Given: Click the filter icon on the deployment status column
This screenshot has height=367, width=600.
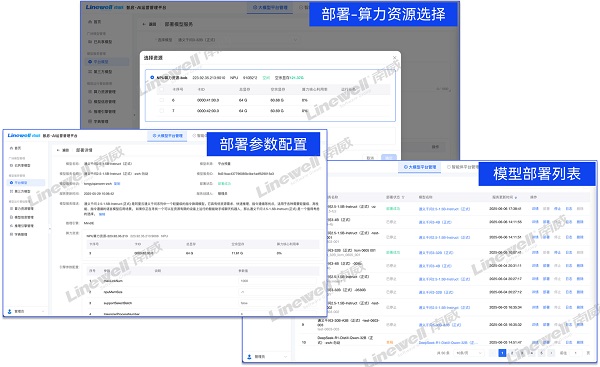Looking at the screenshot, I should 403,197.
